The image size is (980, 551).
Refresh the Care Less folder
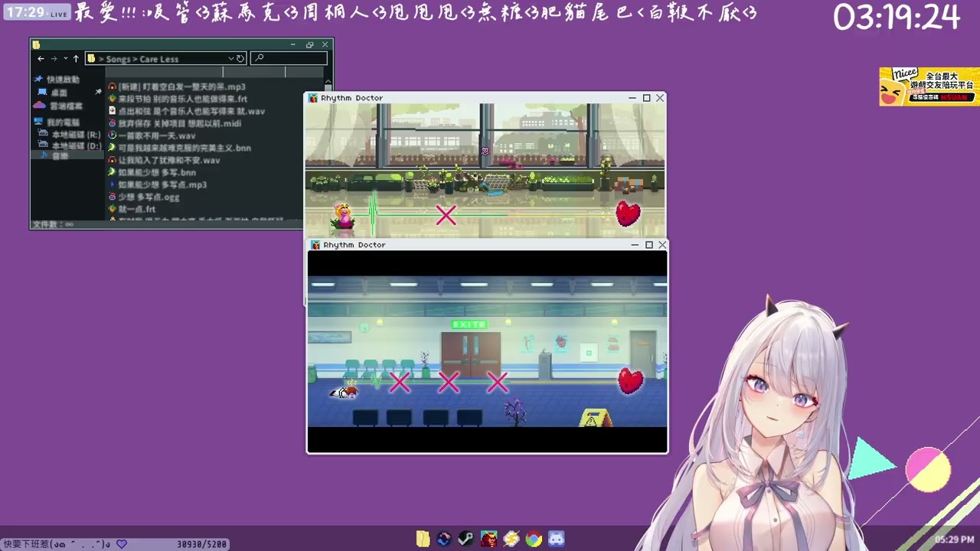pos(240,59)
